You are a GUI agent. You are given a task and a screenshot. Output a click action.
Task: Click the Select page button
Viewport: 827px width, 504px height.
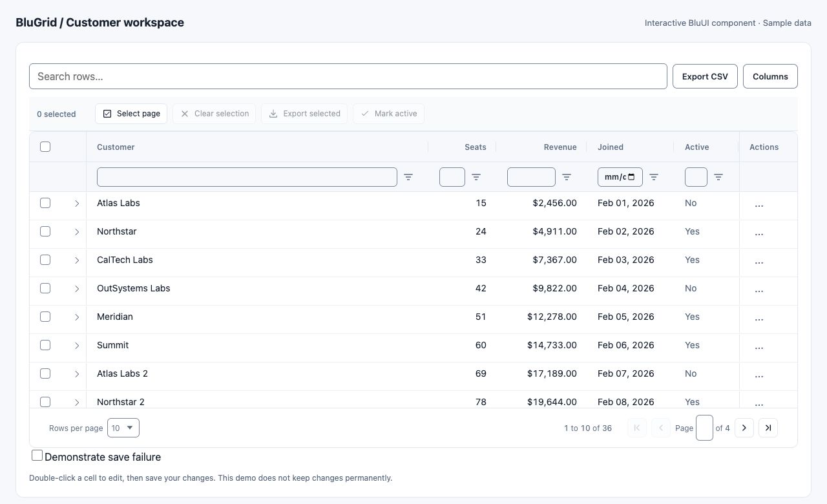pyautogui.click(x=131, y=114)
